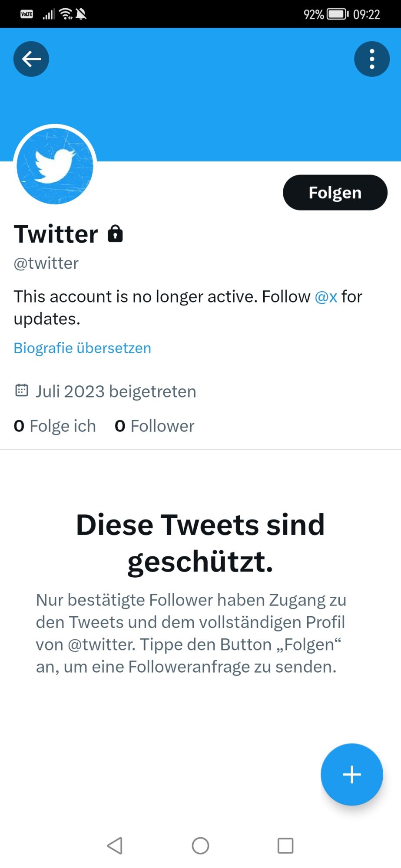Tap the @twitter handle text

point(46,263)
